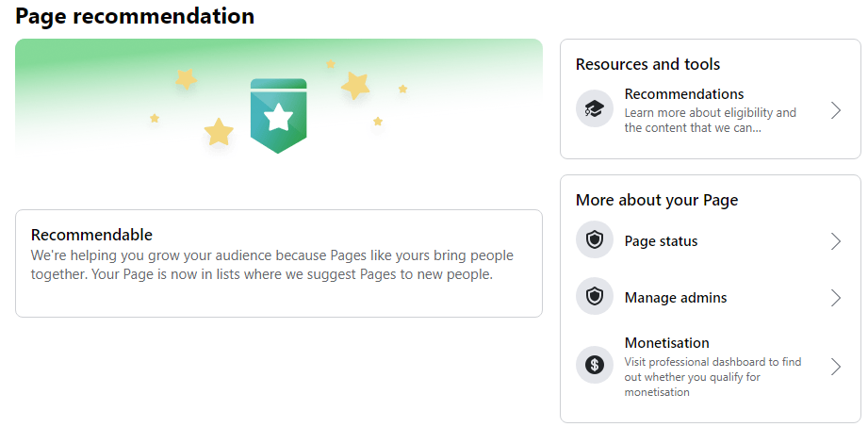Click the shield icon beside Page status
868x427 pixels.
pyautogui.click(x=595, y=239)
